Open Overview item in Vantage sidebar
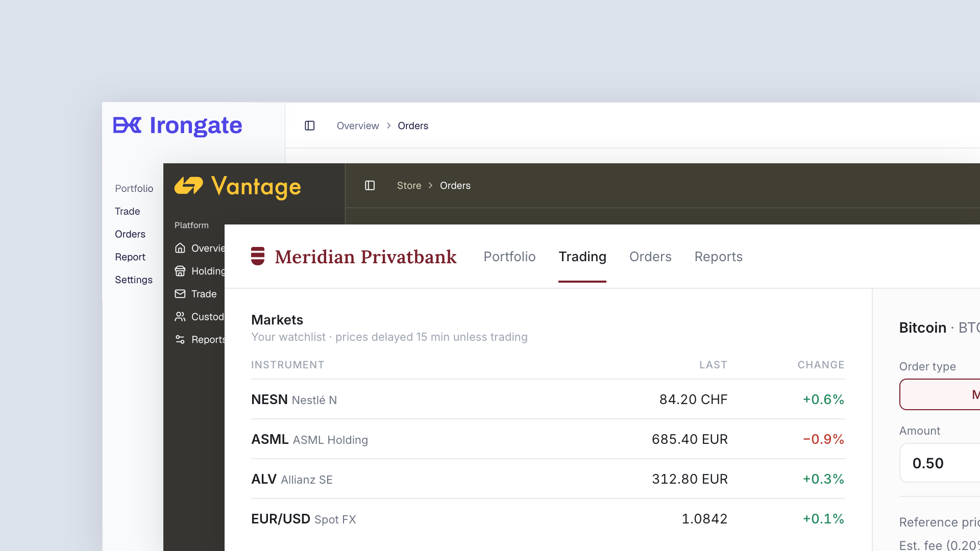The image size is (980, 551). click(200, 248)
